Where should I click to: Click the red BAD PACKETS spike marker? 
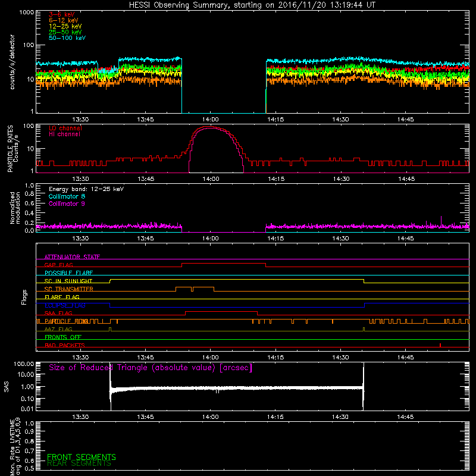pyautogui.click(x=440, y=345)
